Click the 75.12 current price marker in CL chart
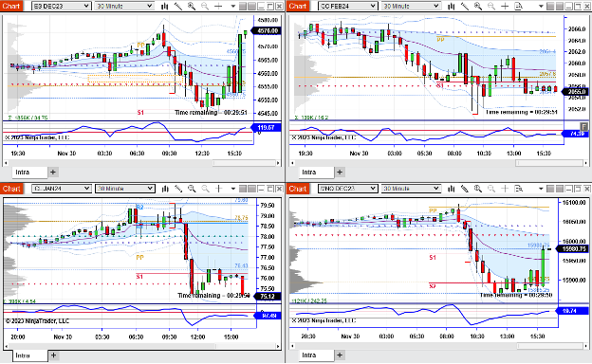Viewport: 592px width, 364px height. (x=268, y=297)
